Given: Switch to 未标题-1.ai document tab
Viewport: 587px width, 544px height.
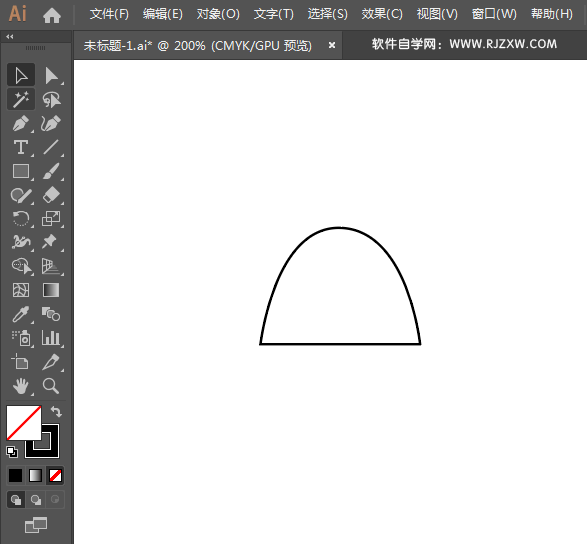Looking at the screenshot, I should [x=198, y=46].
